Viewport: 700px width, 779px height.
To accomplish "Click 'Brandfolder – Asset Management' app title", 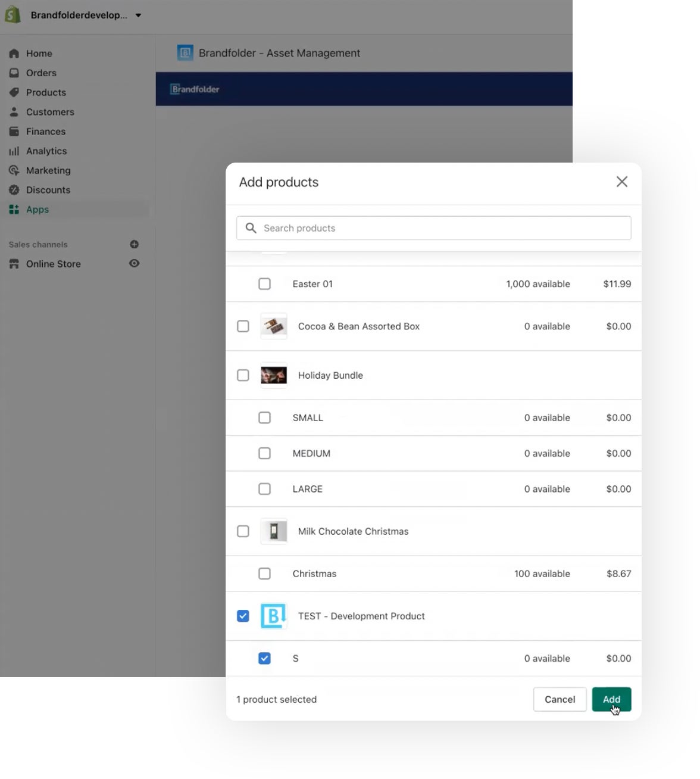I will coord(279,53).
